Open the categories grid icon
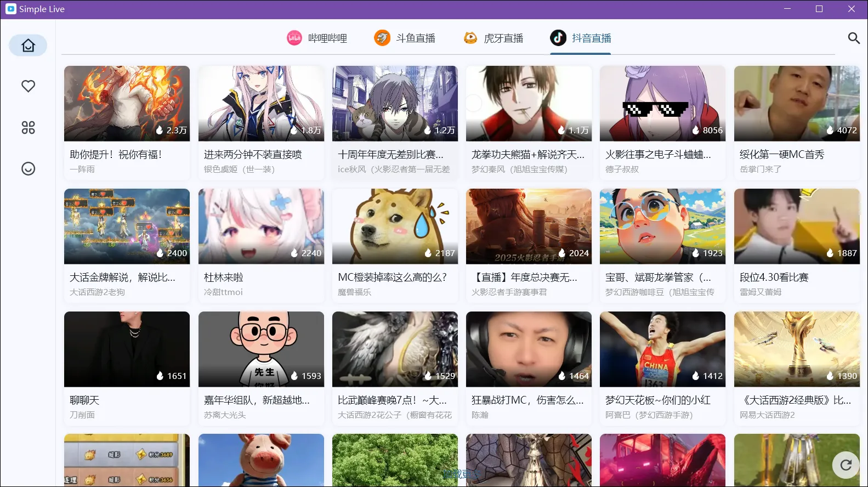Viewport: 868px width, 487px height. [28, 128]
